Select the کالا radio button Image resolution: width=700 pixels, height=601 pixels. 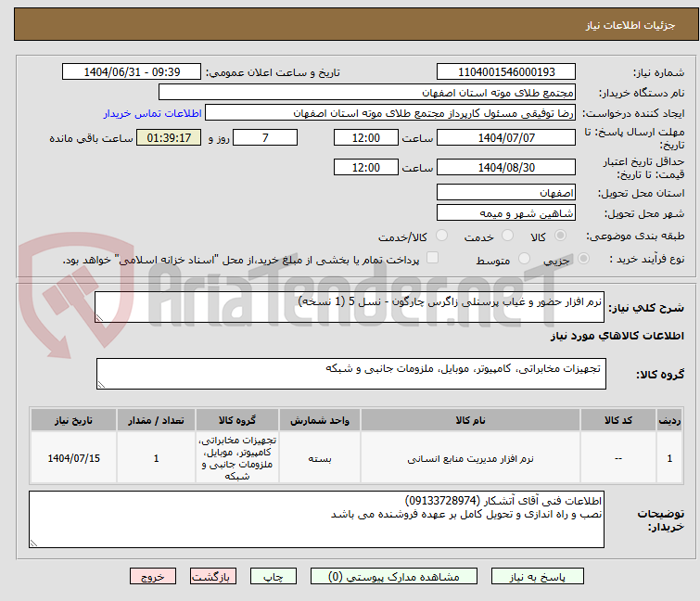coord(560,236)
